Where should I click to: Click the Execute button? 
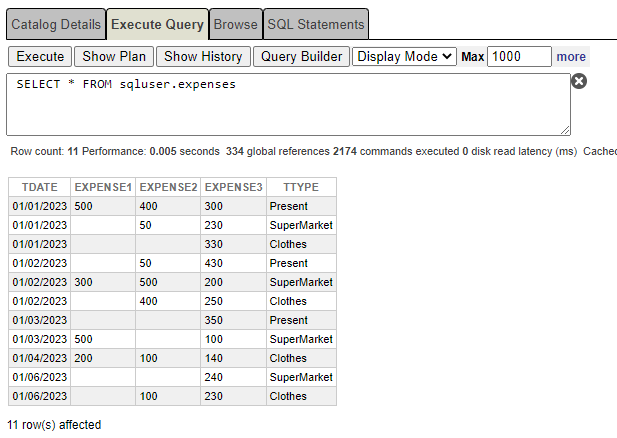[40, 57]
